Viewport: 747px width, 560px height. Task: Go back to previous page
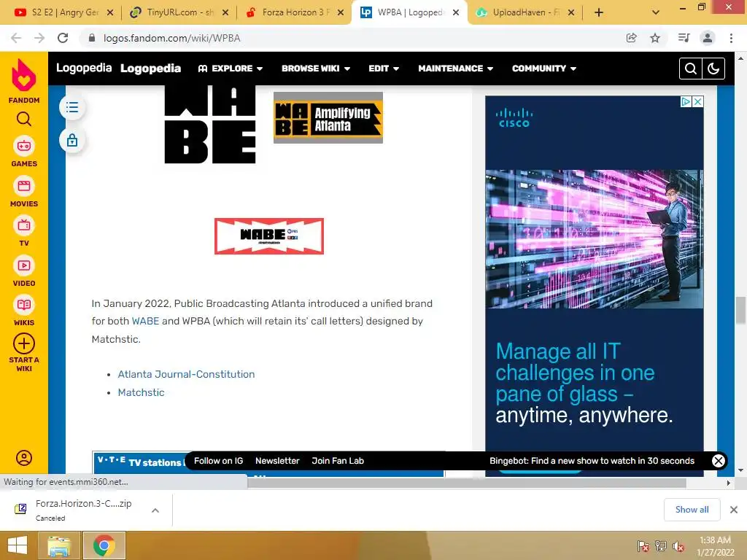click(16, 38)
